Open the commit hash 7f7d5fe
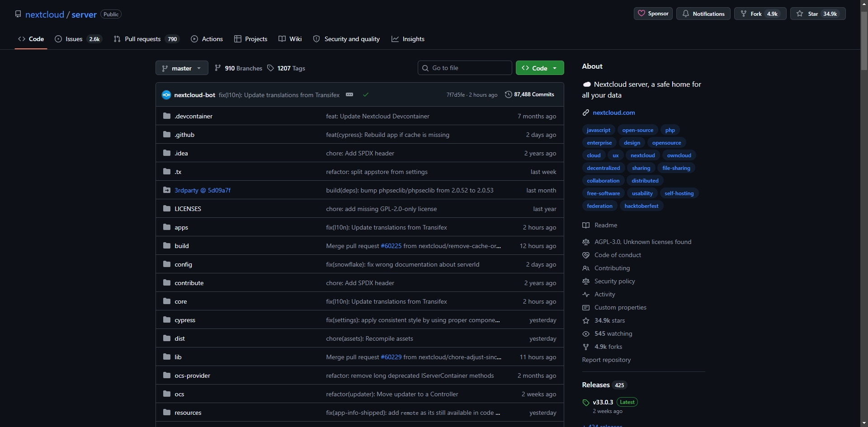Viewport: 868px width, 427px height. (x=455, y=95)
